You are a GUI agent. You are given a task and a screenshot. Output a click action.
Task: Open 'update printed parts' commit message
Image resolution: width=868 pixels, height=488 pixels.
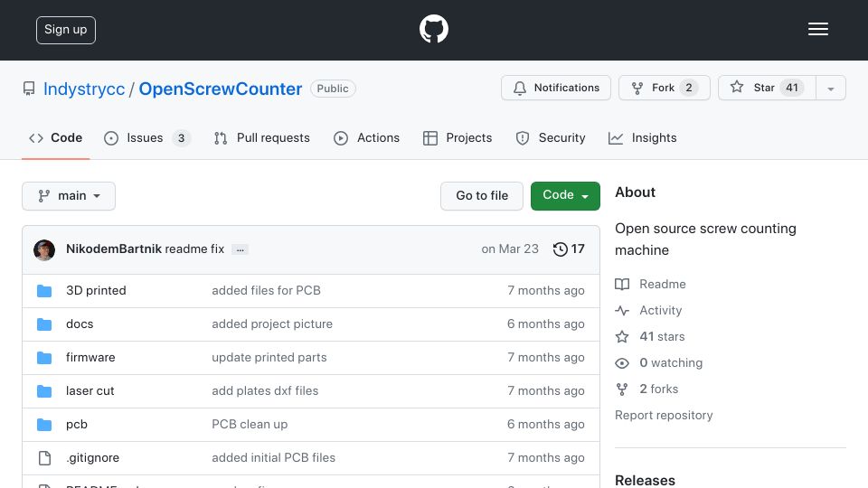tap(269, 358)
